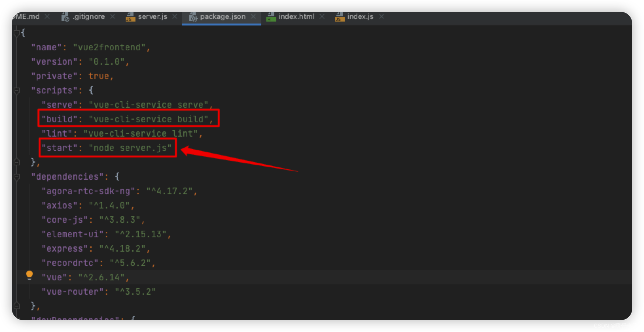644x332 pixels.
Task: Click the "axios" dependency name
Action: (x=59, y=206)
